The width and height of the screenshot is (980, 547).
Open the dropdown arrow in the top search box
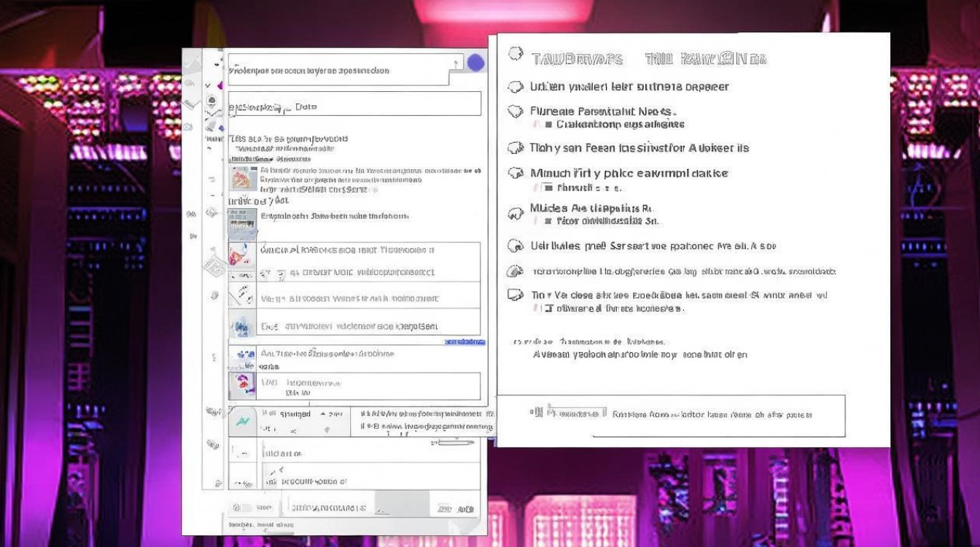(x=457, y=64)
